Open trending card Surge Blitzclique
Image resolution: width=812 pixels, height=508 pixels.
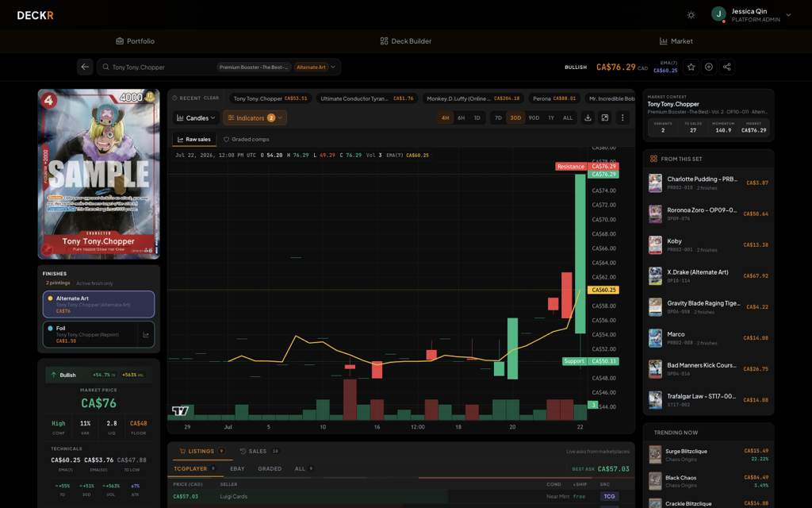pyautogui.click(x=708, y=455)
